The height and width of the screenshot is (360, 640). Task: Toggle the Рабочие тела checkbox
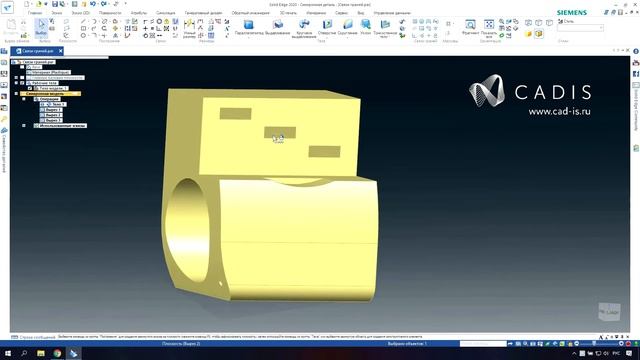point(22,83)
